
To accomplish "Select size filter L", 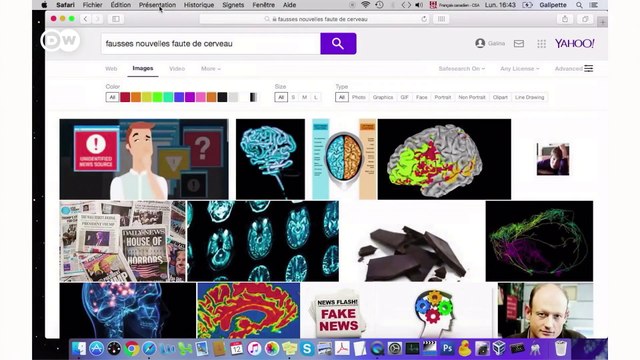I will pyautogui.click(x=316, y=97).
